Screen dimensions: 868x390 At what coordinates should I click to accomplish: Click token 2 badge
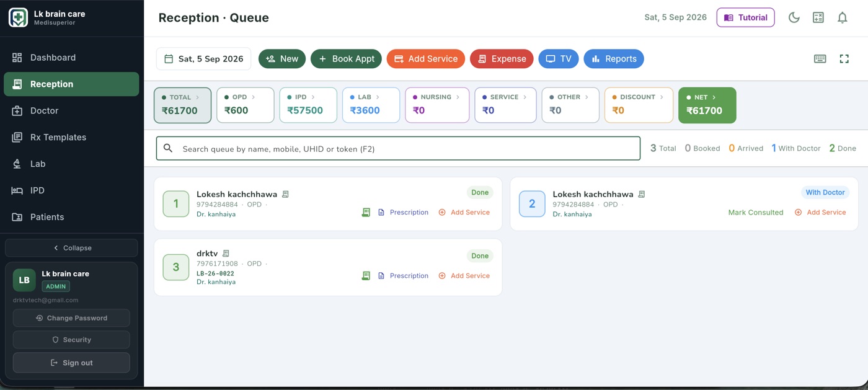click(532, 204)
